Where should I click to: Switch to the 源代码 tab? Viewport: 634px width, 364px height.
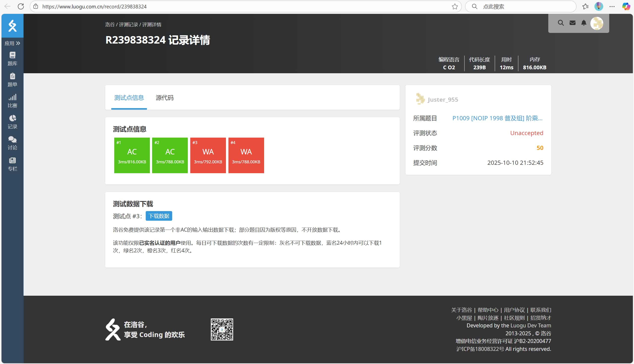[x=165, y=98]
